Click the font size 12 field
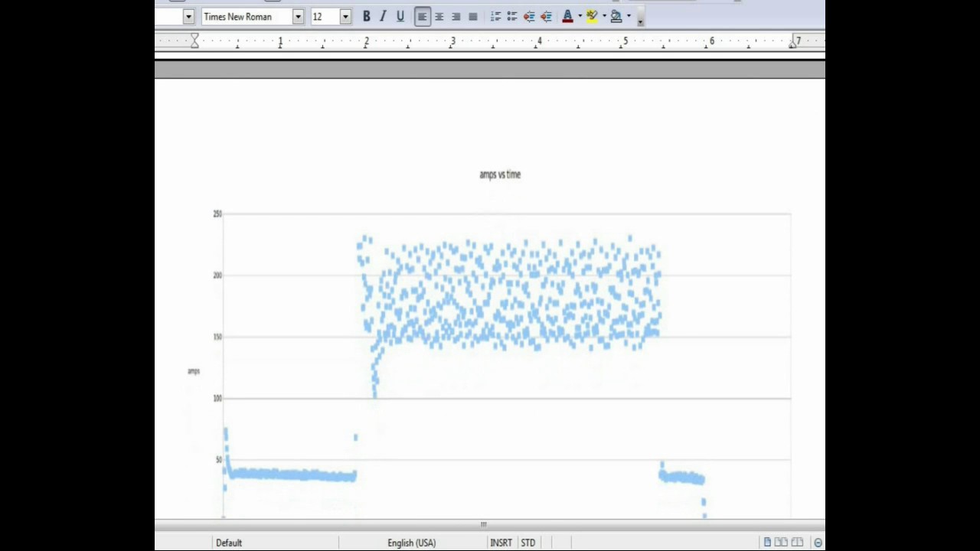 [325, 17]
